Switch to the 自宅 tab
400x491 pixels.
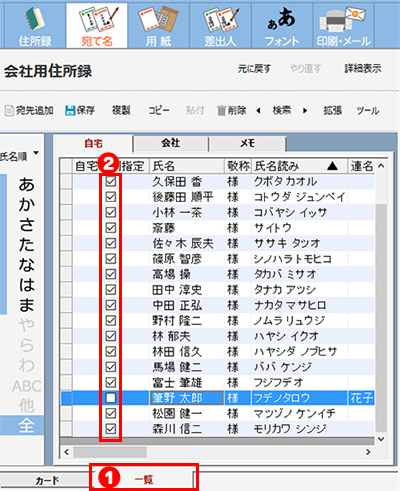93,144
